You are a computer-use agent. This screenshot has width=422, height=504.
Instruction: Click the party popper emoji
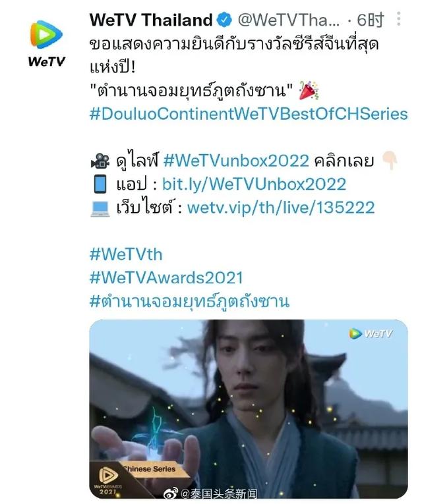point(309,91)
